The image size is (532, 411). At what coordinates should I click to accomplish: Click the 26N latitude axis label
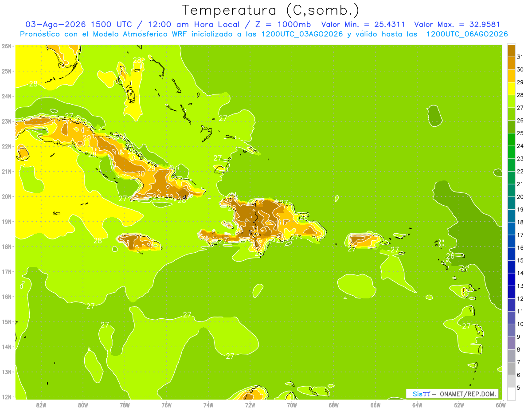[x=7, y=46]
